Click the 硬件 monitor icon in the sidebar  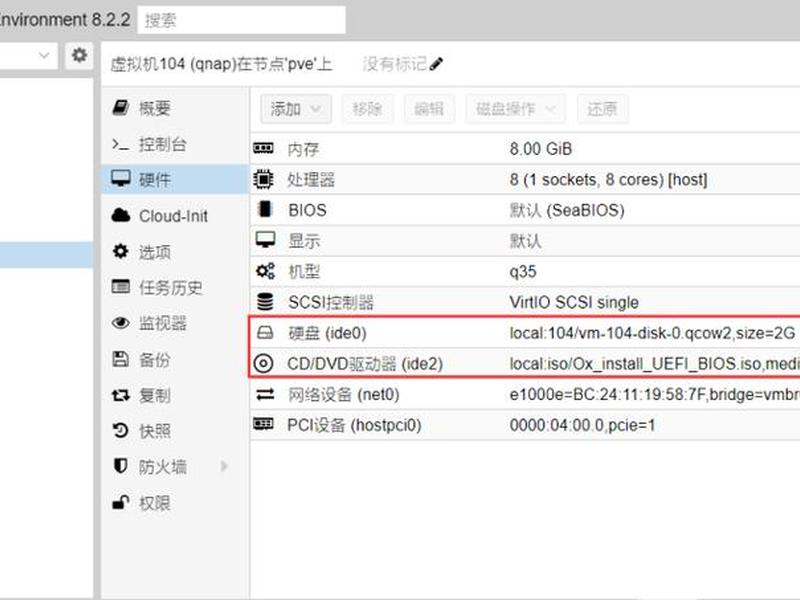(x=121, y=179)
